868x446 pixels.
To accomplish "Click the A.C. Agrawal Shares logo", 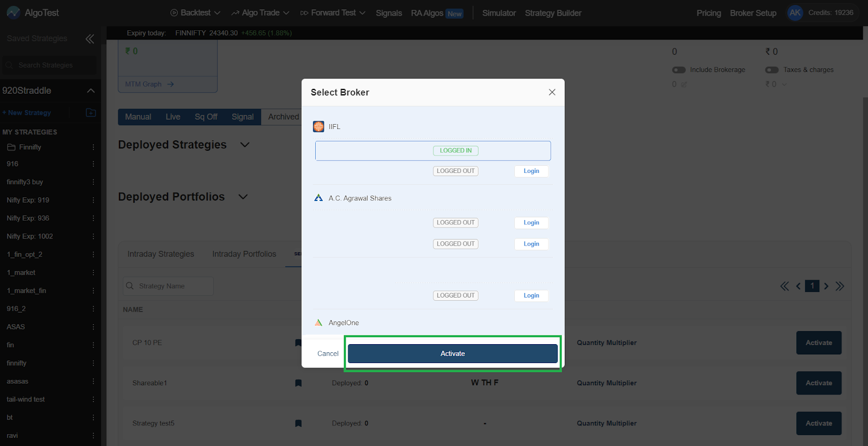I will pyautogui.click(x=318, y=198).
